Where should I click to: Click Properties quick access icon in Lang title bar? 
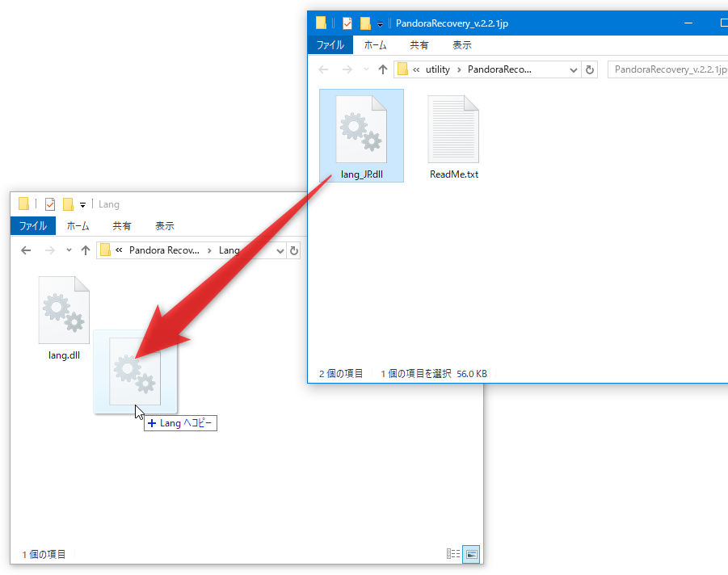coord(50,204)
